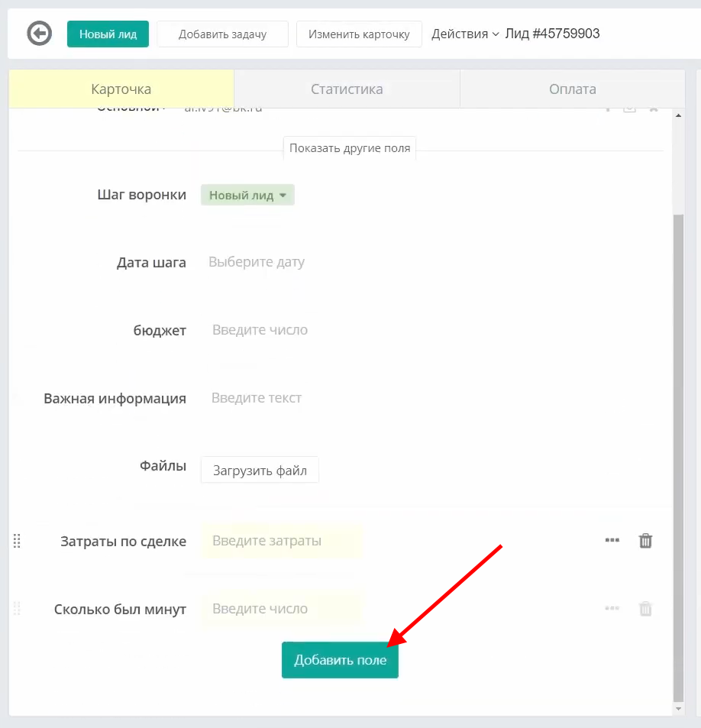Expand the "Новый лид" funnel step dropdown
The width and height of the screenshot is (701, 728).
pos(247,195)
